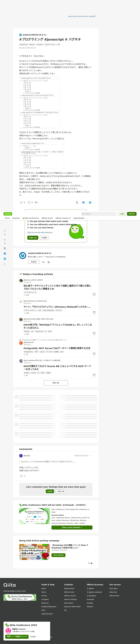Open the first console screenshot in the article
The height and width of the screenshot is (644, 140).
(x=39, y=102)
